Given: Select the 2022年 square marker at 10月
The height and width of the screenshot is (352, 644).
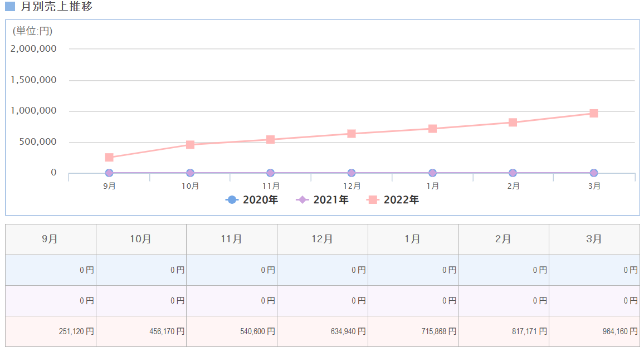Looking at the screenshot, I should click(x=190, y=145).
